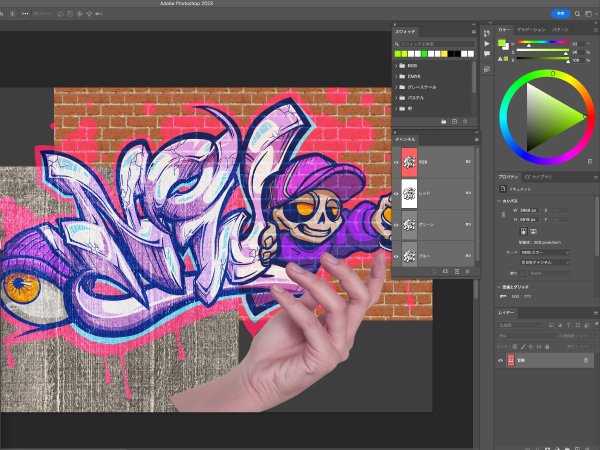
Task: Filter layers by pixel layer icon
Action: 551,325
